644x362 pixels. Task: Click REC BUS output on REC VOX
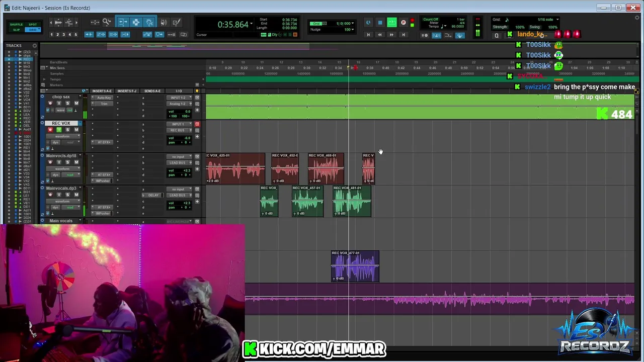click(x=177, y=130)
